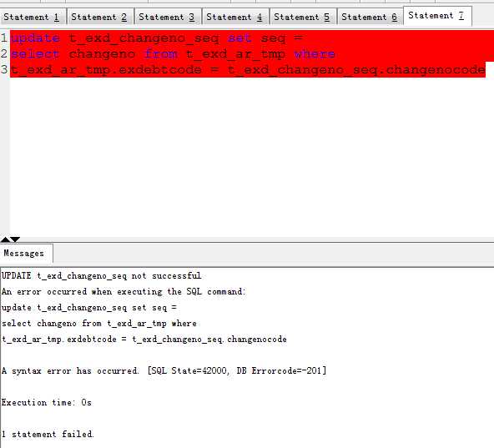494x448 pixels.
Task: Click 'An error occurred when executing' message line
Action: pos(123,292)
